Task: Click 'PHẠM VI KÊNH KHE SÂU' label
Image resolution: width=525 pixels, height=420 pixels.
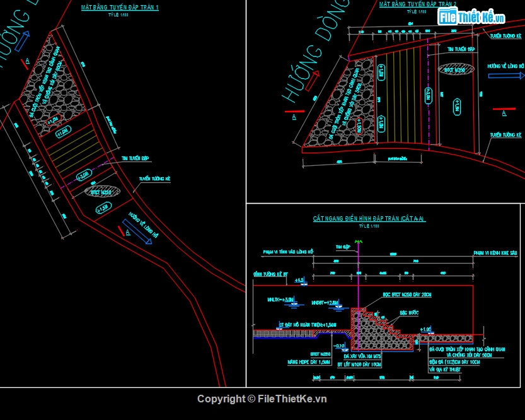Action: (x=495, y=253)
